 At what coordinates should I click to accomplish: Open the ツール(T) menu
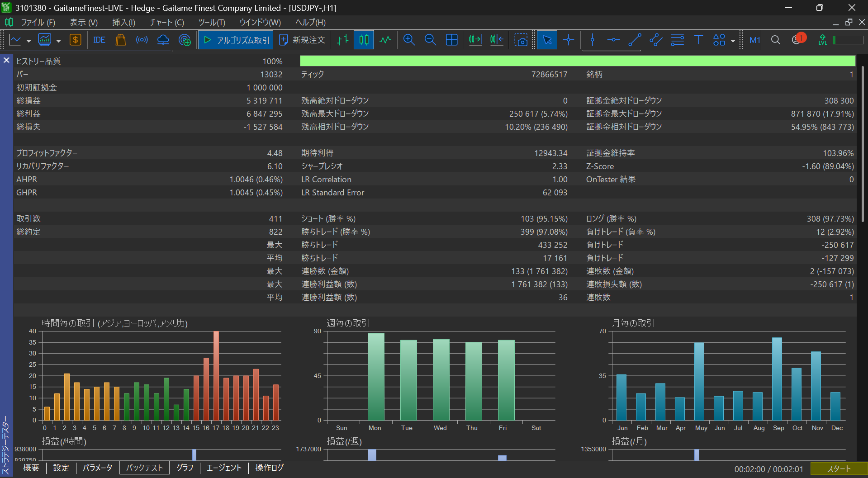click(211, 22)
